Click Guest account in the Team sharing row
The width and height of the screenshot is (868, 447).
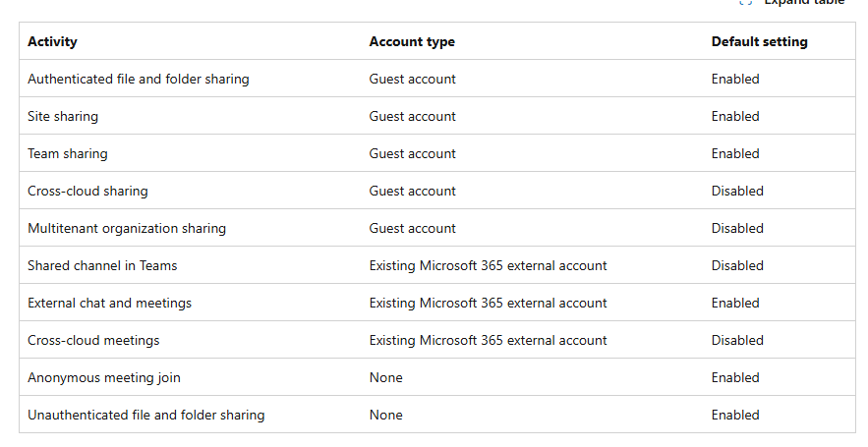pos(412,153)
